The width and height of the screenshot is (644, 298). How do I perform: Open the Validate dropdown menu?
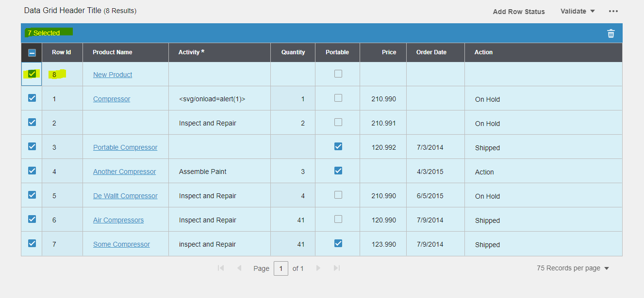(578, 11)
